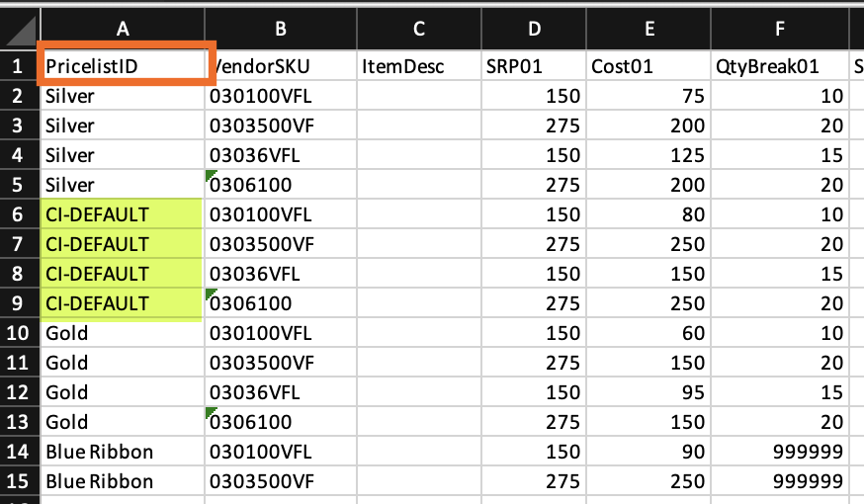Screen dimensions: 864x504
Task: Click the SRP01 header cell
Action: (x=534, y=66)
